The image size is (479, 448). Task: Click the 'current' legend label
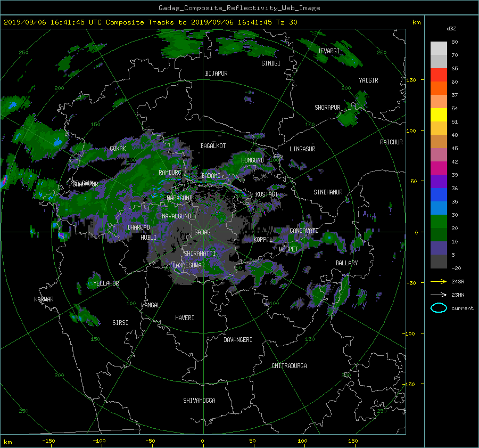click(463, 308)
